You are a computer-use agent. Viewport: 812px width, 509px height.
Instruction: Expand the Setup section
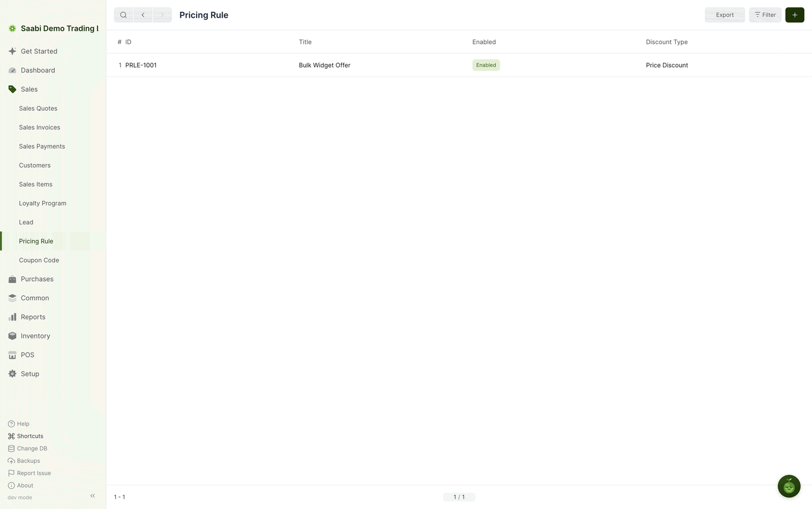pyautogui.click(x=53, y=374)
